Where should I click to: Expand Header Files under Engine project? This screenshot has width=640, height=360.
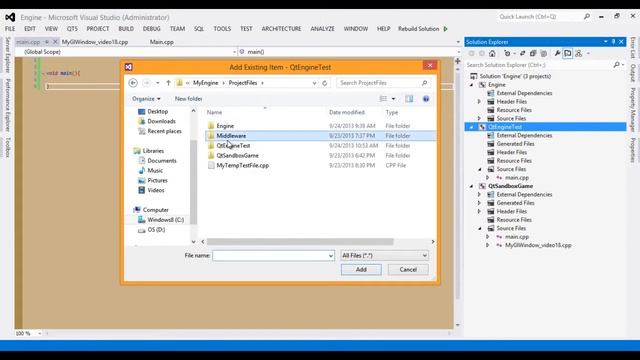click(x=480, y=102)
